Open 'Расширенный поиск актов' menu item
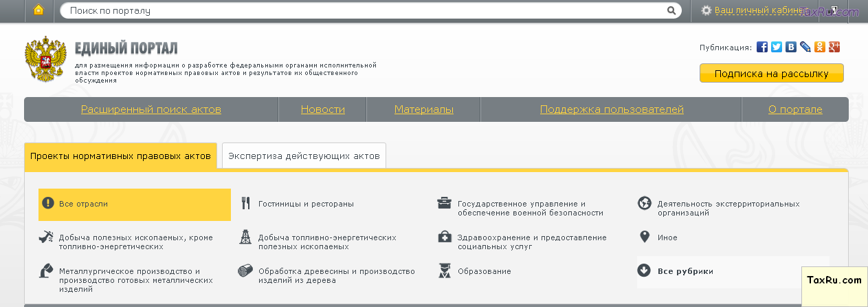868x307 pixels. coord(151,109)
